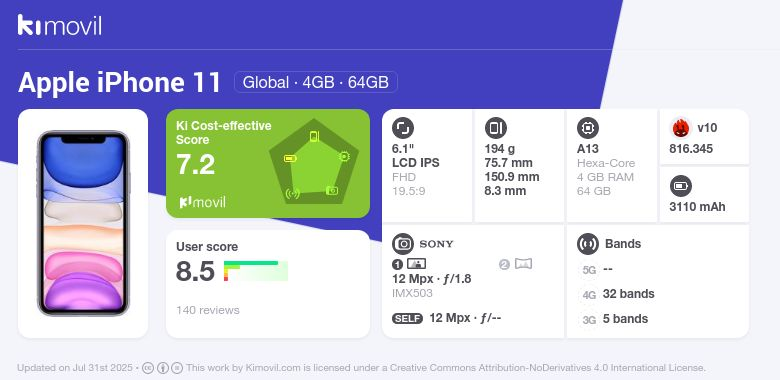Click the SELF selfie camera badge
Viewport: 780px width, 380px height.
coord(407,318)
